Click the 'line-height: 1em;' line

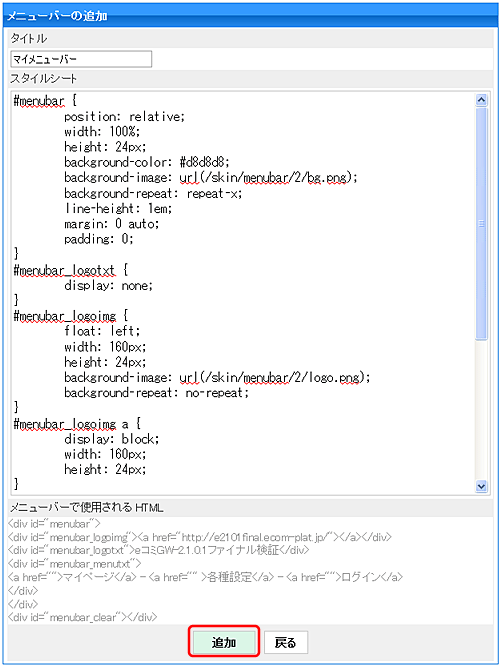[x=118, y=209]
